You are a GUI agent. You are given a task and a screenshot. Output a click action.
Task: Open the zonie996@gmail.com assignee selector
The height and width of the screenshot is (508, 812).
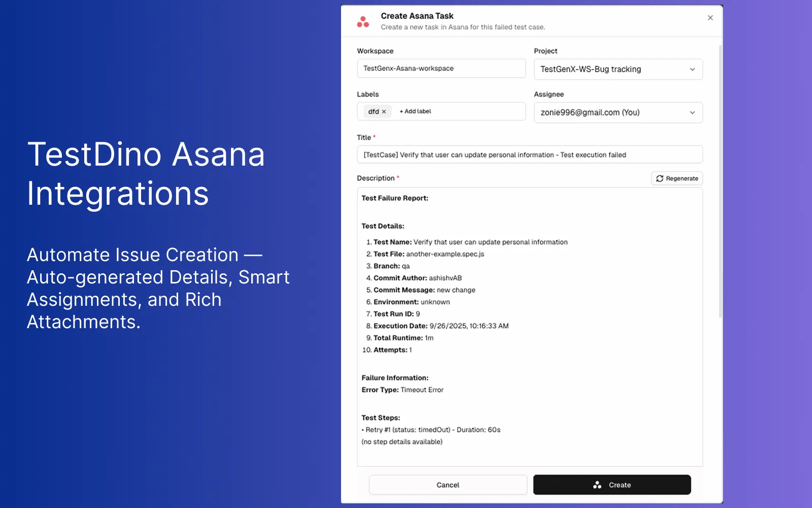point(590,113)
